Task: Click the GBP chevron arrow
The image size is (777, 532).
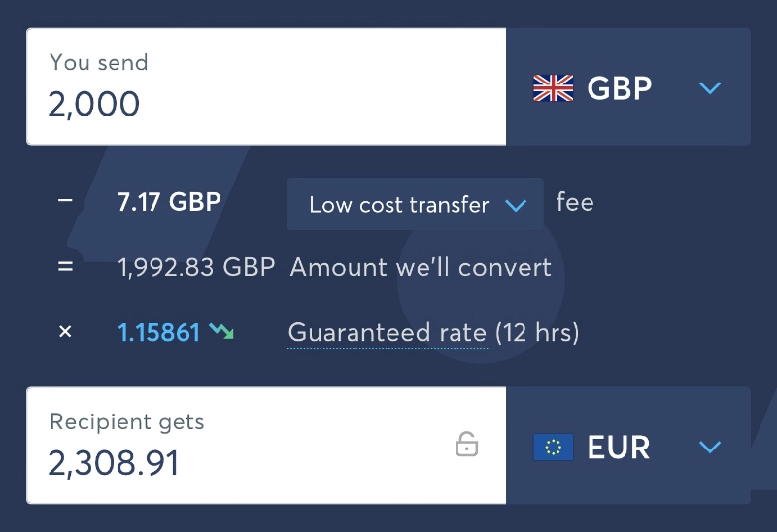Action: tap(710, 88)
